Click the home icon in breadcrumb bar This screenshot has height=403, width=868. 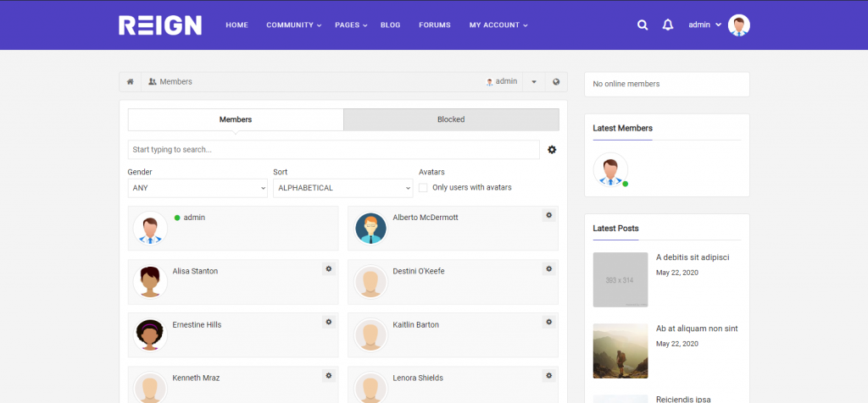130,82
